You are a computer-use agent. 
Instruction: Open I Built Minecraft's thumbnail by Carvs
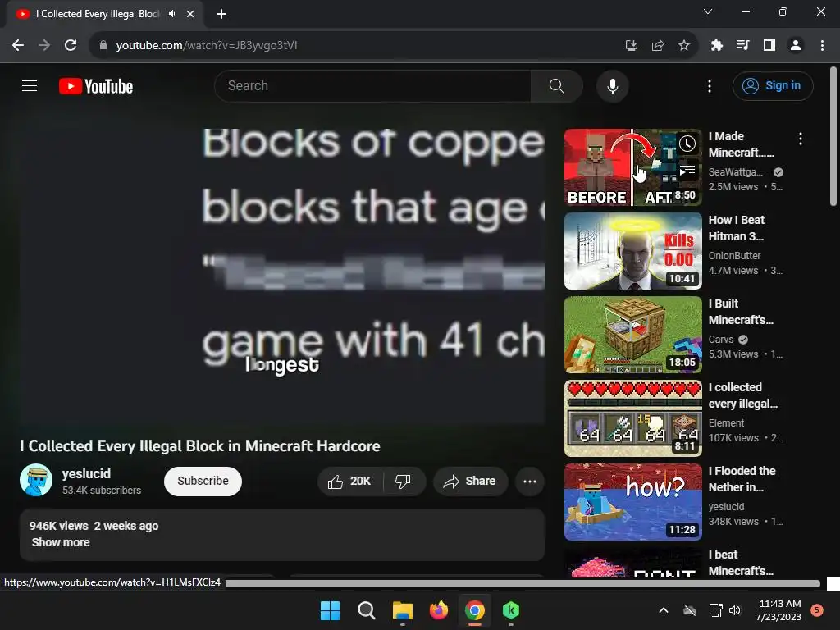[x=632, y=335]
